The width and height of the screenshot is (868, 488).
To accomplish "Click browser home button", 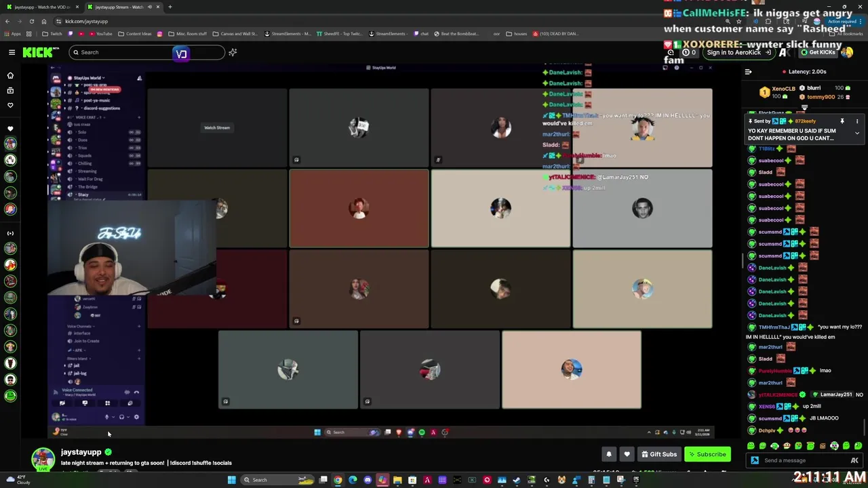I will (x=43, y=21).
